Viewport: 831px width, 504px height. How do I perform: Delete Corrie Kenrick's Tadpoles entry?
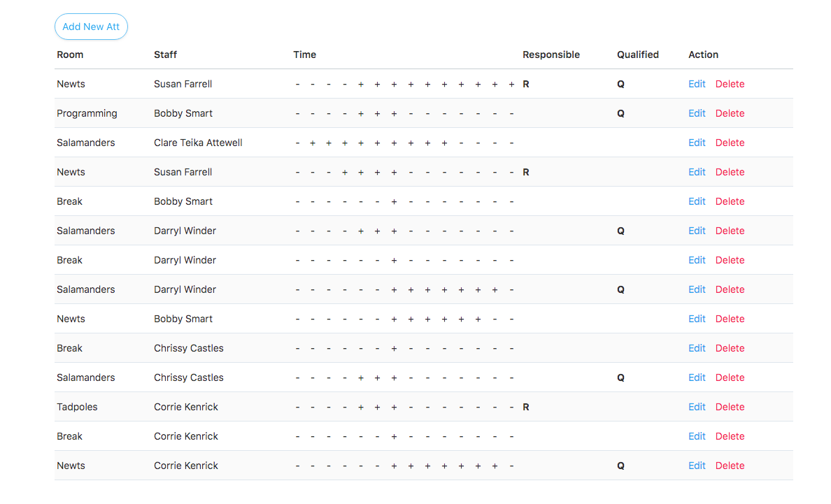pyautogui.click(x=730, y=407)
